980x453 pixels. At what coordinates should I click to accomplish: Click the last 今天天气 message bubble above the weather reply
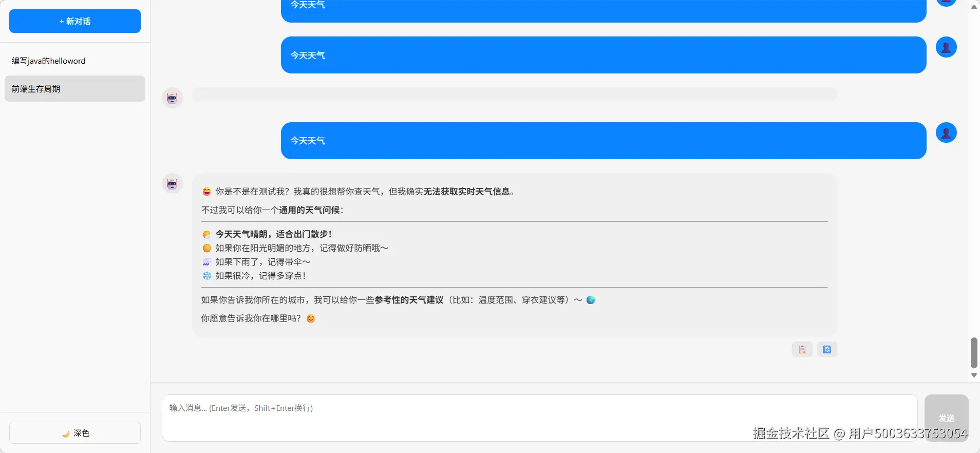pyautogui.click(x=604, y=141)
